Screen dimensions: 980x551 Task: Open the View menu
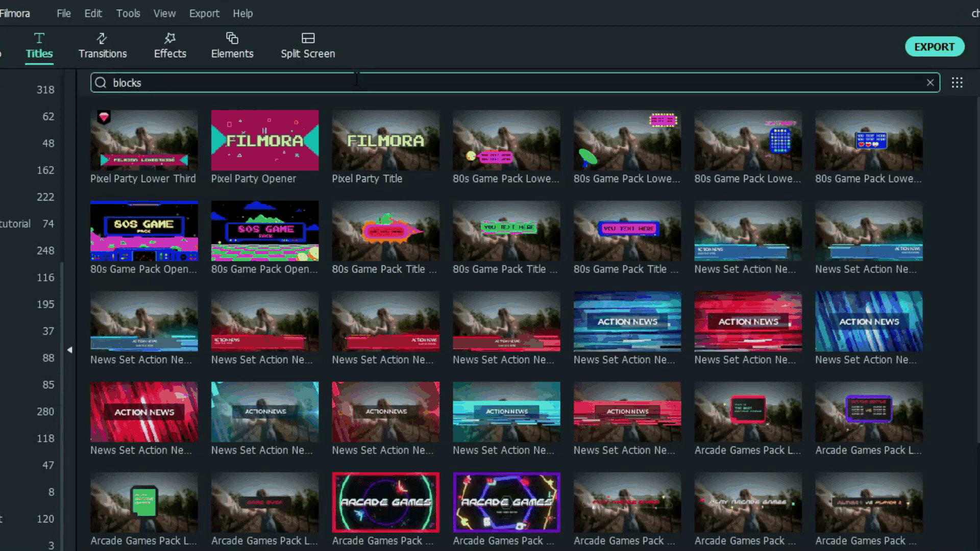coord(164,13)
